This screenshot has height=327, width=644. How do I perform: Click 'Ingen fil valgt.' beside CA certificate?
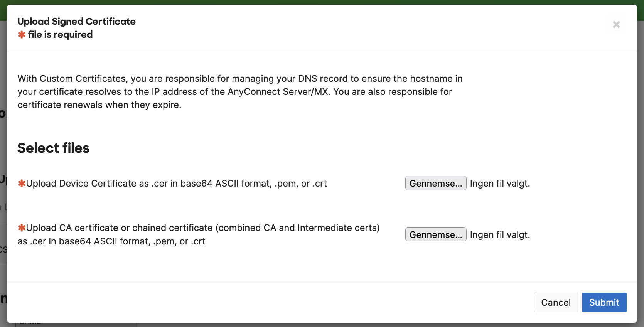pyautogui.click(x=500, y=235)
